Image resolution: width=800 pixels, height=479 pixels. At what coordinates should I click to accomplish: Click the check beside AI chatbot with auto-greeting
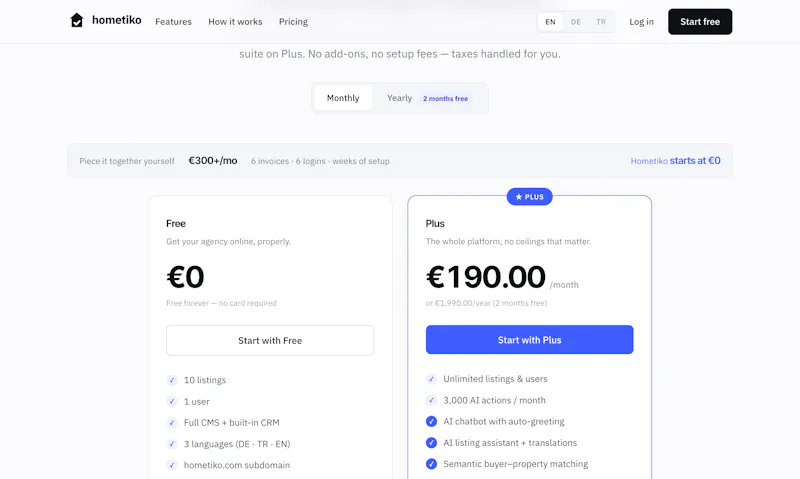pos(431,421)
